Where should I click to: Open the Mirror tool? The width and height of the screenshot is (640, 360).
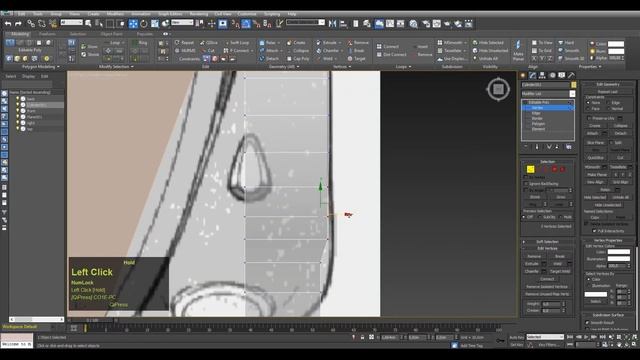pos(333,24)
